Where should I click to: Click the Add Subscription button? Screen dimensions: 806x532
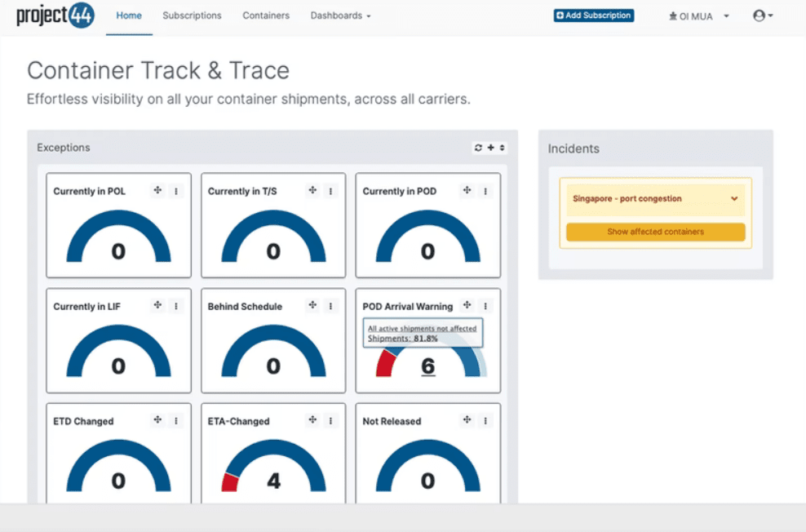(x=593, y=16)
